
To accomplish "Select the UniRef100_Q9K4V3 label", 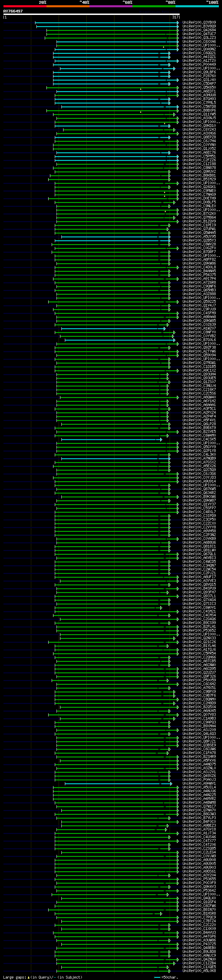I will 199,887.
